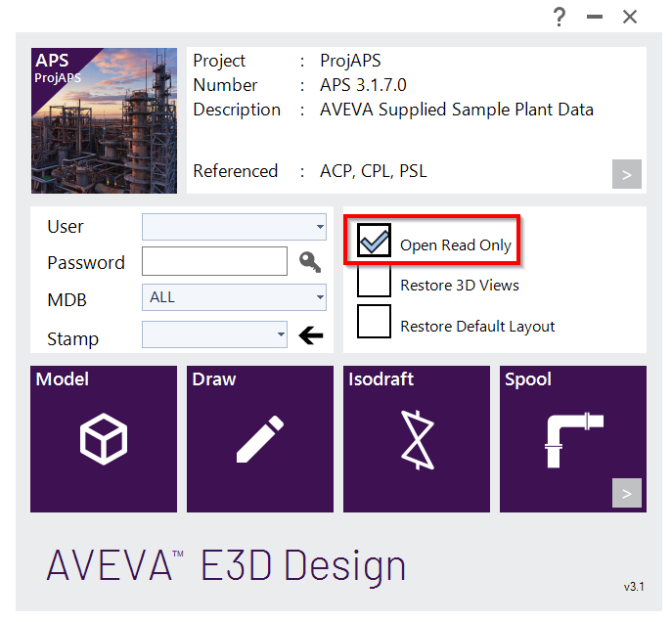The height and width of the screenshot is (622, 672).
Task: Click the AVEVA Supplied Sample Plant Data description
Action: [457, 110]
